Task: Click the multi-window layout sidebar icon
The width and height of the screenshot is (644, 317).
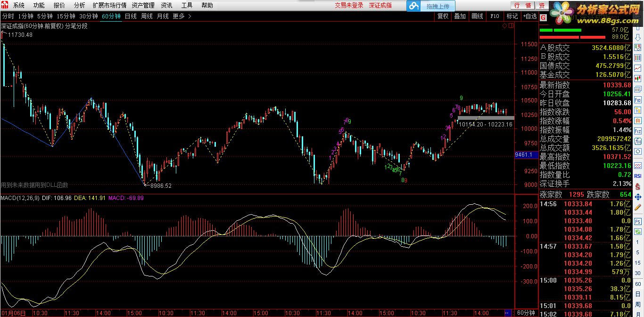Action: coord(637,89)
